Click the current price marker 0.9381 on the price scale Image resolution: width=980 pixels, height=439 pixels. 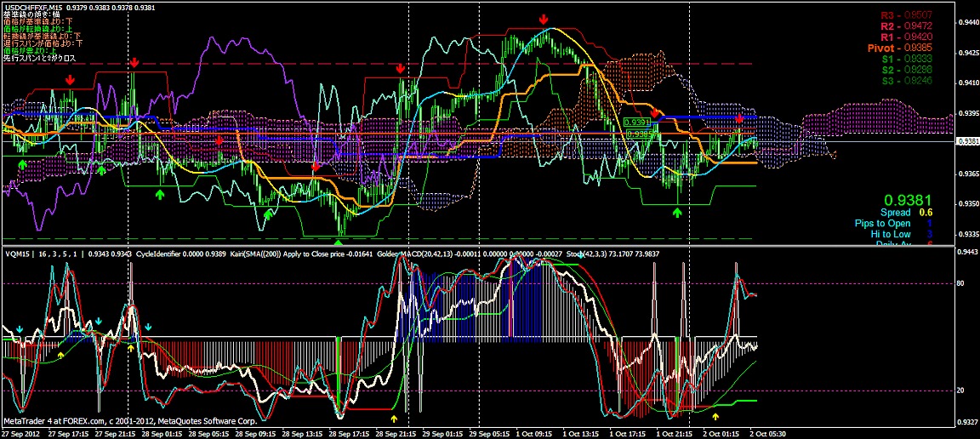967,141
